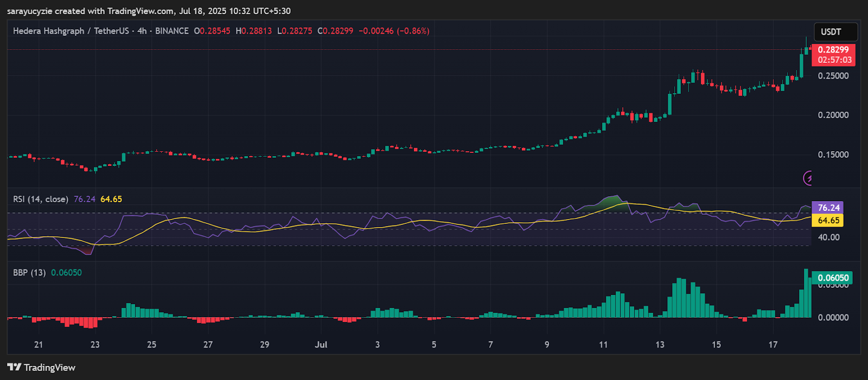Open the USDT currency selector
Image resolution: width=868 pixels, height=380 pixels.
click(835, 32)
